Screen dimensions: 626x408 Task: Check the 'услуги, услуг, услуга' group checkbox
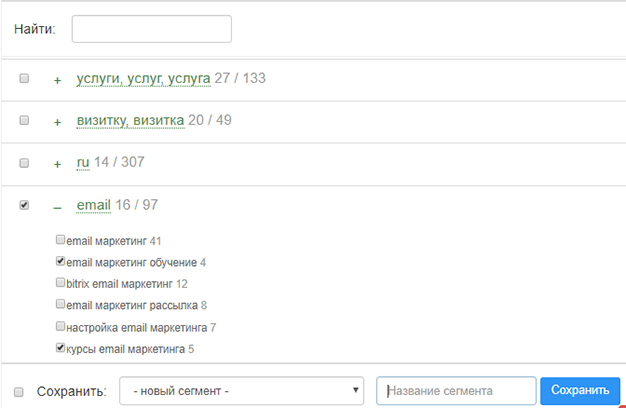(24, 78)
